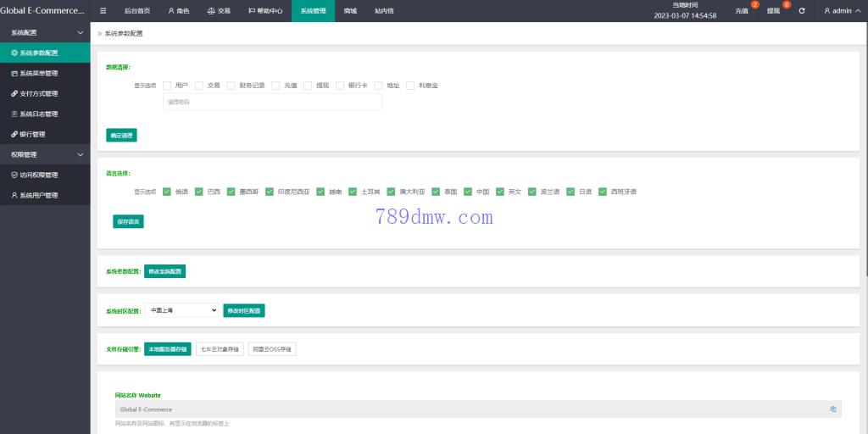Expand the admin user menu

click(841, 11)
